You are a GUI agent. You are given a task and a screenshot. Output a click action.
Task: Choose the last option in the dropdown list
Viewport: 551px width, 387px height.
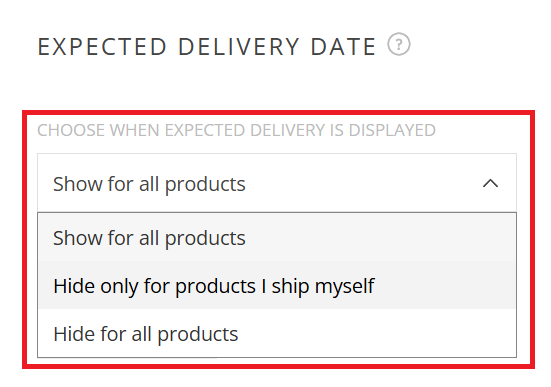click(277, 334)
